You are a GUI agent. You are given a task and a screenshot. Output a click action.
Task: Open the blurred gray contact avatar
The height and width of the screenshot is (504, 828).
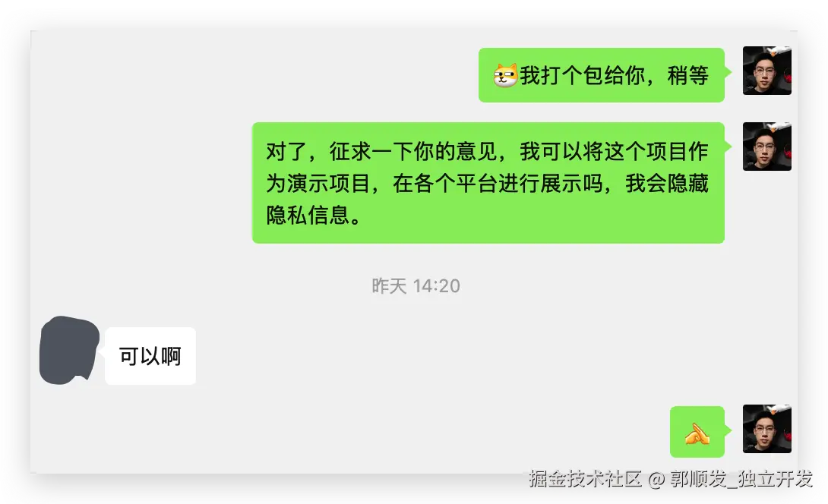point(69,351)
